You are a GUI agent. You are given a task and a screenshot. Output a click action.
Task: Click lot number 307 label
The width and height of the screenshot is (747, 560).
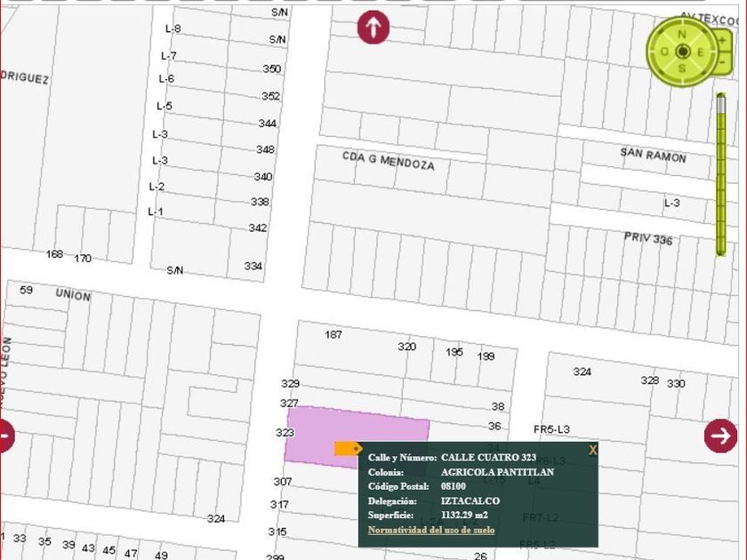coord(283,482)
